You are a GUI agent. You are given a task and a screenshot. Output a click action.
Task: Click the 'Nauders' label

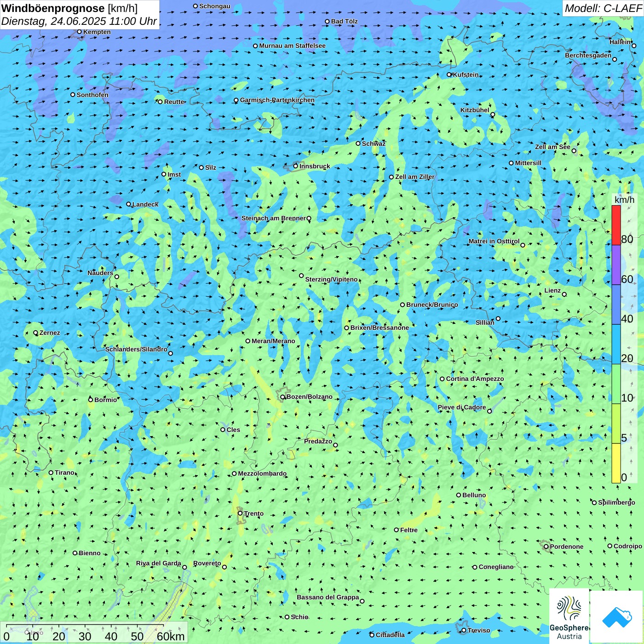100,273
